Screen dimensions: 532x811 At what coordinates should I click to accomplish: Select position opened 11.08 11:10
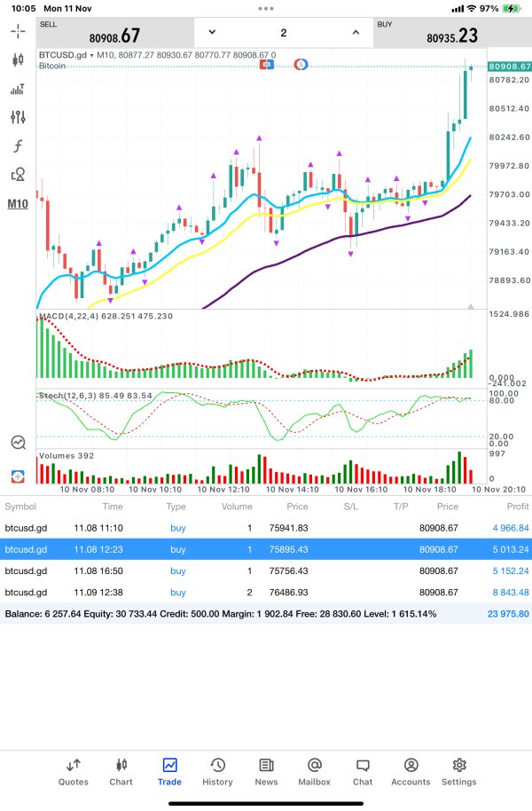pos(266,528)
